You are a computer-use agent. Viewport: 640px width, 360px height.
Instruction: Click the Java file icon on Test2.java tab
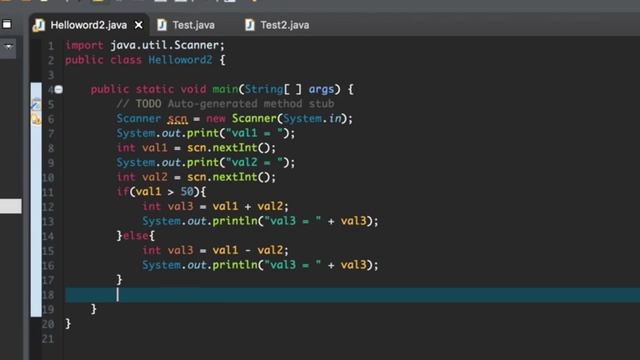pos(250,25)
